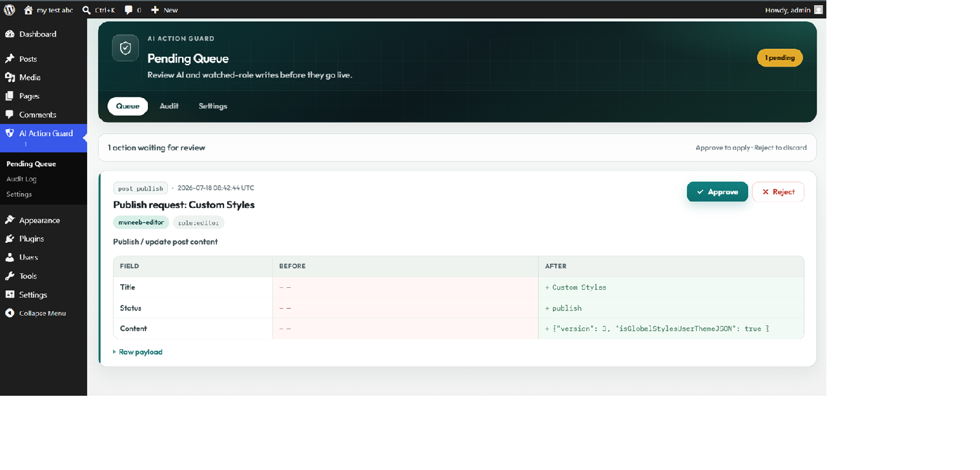
Task: Open the Howdy, admin account menu
Action: pos(793,10)
